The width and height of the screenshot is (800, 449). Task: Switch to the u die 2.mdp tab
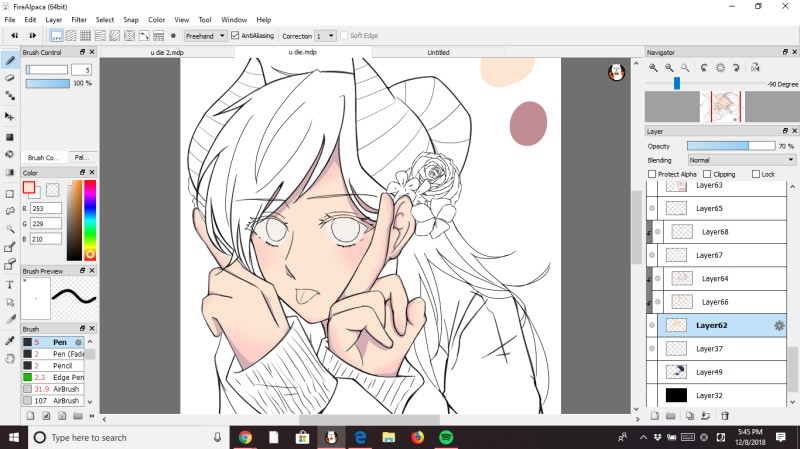pyautogui.click(x=167, y=52)
